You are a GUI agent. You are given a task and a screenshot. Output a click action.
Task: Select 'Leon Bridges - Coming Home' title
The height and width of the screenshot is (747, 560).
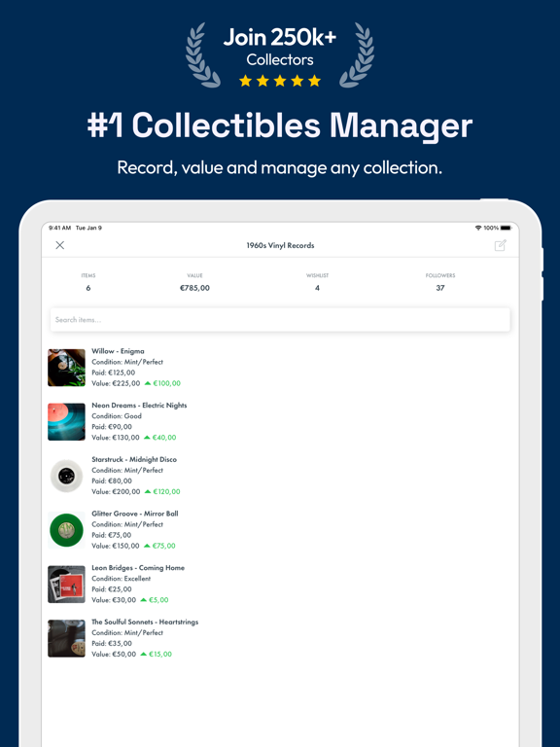point(138,568)
